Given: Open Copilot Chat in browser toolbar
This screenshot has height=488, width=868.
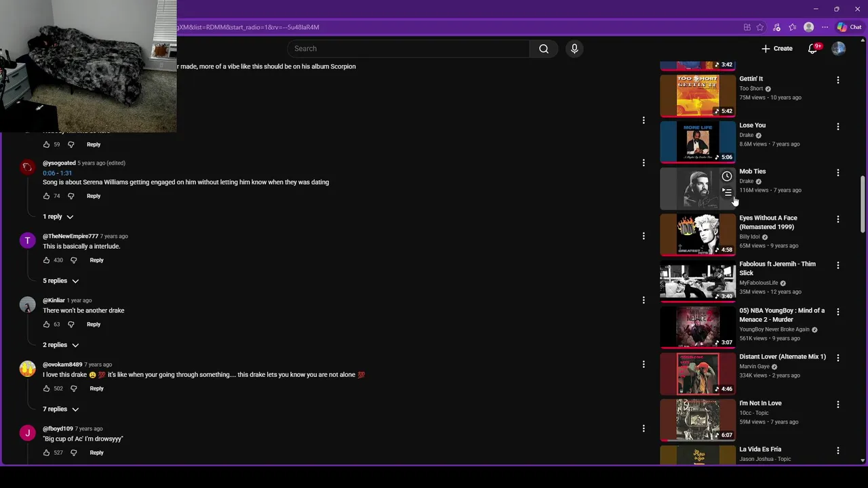Looking at the screenshot, I should (849, 27).
